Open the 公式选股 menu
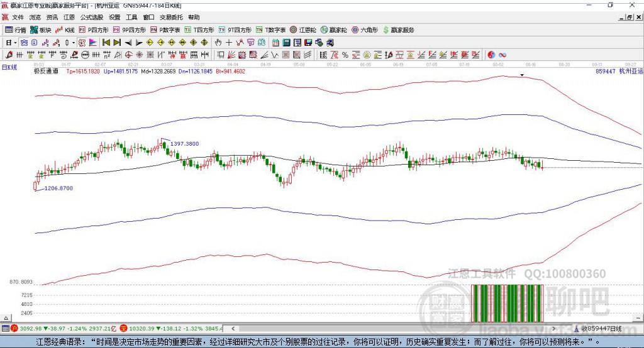 (91, 18)
